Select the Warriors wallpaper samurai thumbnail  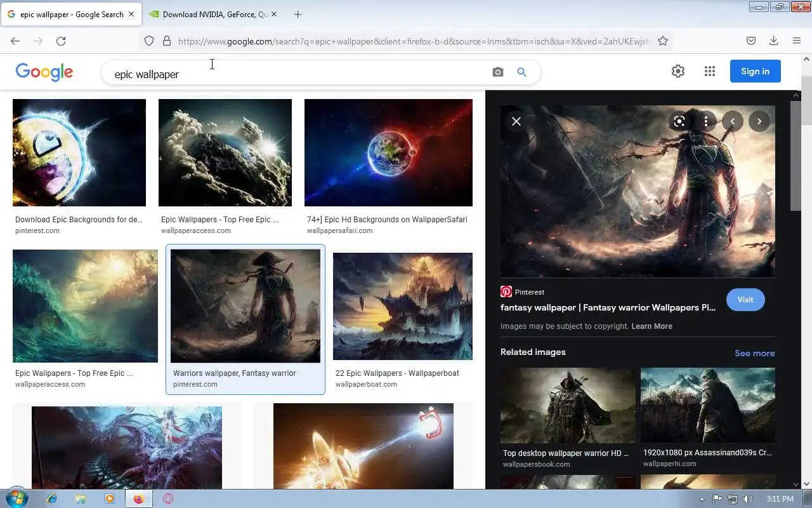[x=246, y=306]
